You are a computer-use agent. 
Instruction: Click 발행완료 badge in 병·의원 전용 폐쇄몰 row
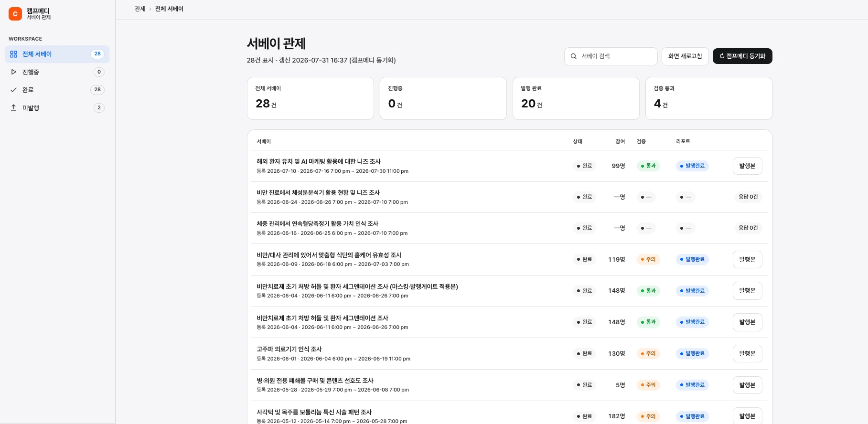click(x=692, y=385)
